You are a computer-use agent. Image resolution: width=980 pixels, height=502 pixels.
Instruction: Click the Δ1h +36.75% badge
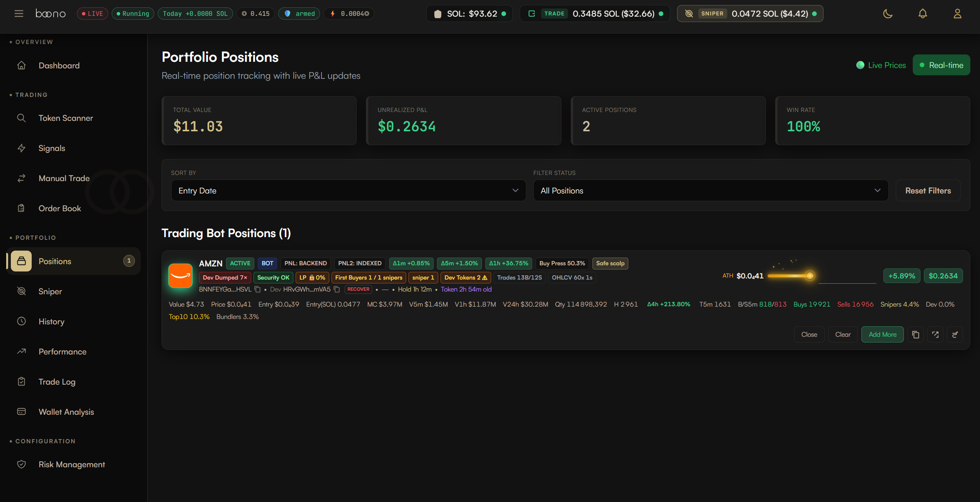tap(509, 263)
